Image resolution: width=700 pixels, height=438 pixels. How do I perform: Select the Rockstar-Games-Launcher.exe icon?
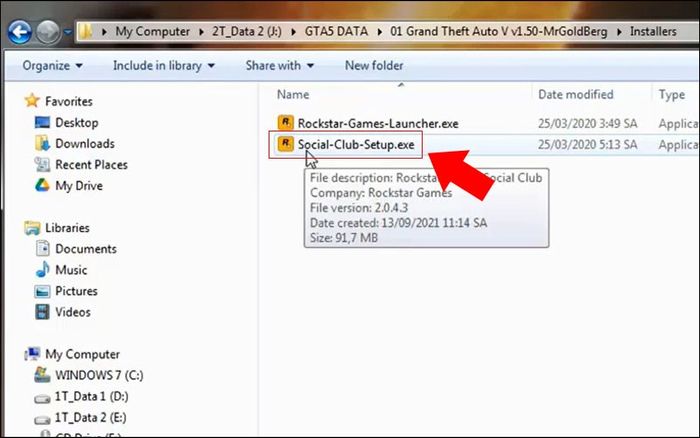point(286,122)
